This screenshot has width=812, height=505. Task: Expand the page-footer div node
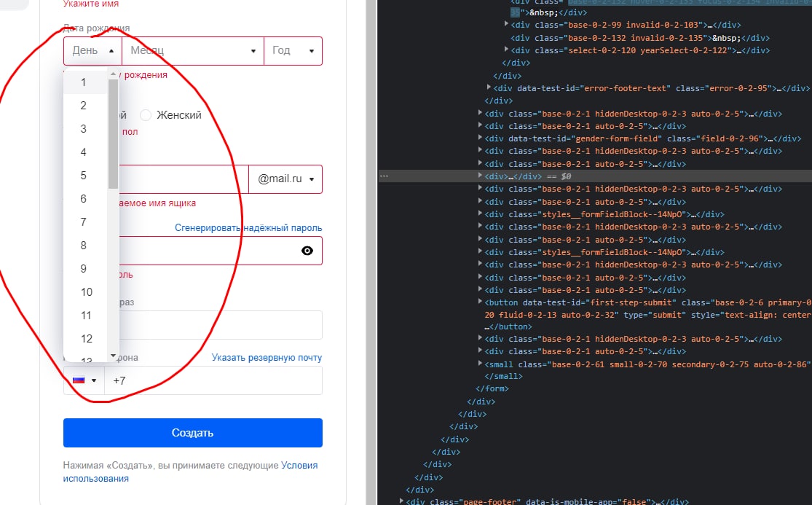coord(402,501)
